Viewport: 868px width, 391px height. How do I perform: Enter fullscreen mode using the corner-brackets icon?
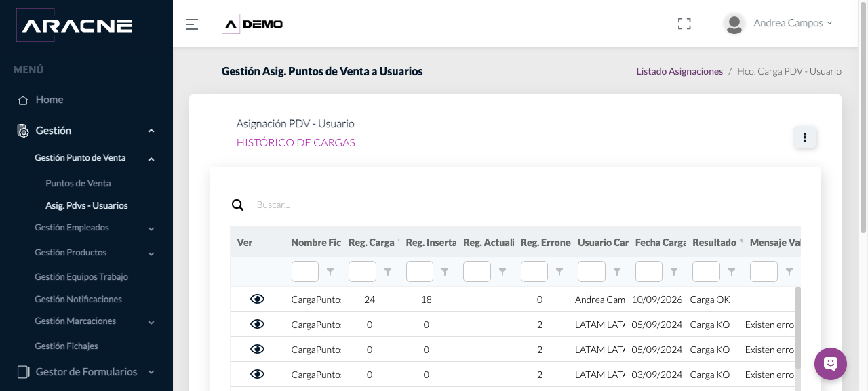[x=684, y=24]
